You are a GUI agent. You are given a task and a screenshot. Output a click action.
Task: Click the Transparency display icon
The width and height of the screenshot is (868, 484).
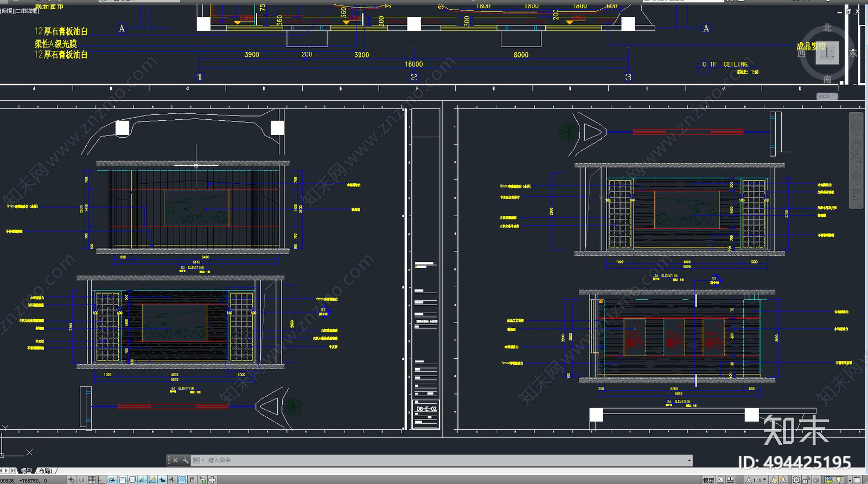pos(182,480)
